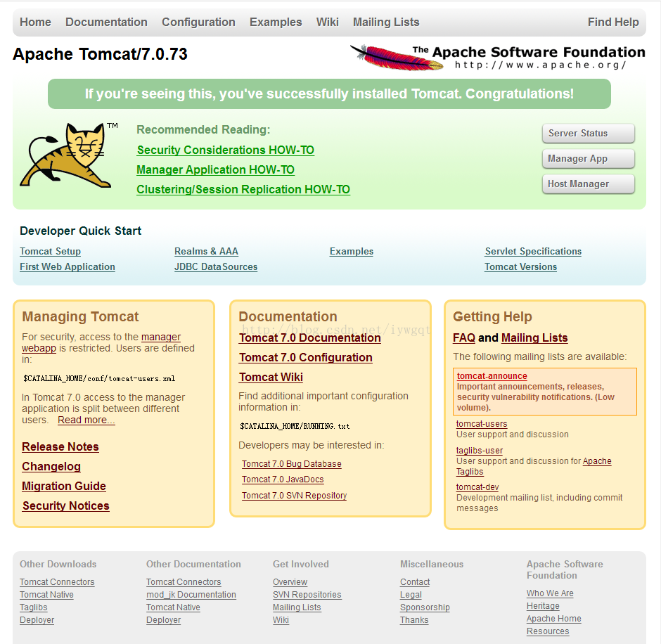The width and height of the screenshot is (661, 644).
Task: Open Tomcat Native under Other Documentation
Action: click(173, 607)
